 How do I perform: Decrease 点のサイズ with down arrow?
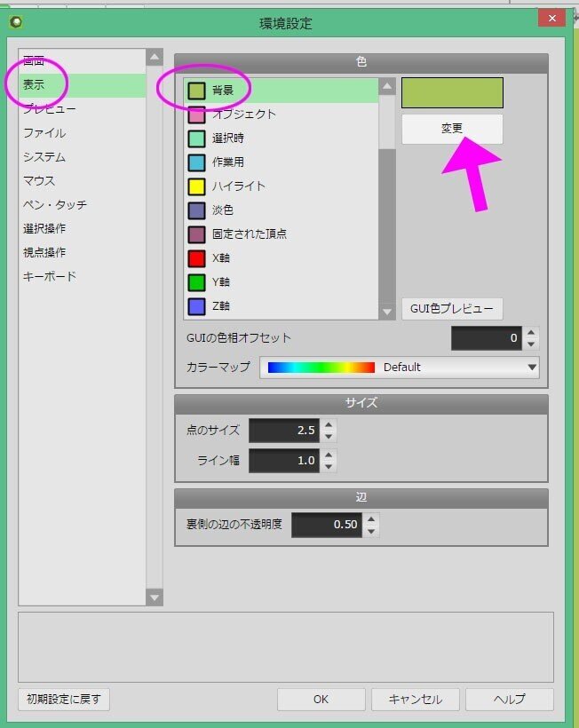pos(329,437)
